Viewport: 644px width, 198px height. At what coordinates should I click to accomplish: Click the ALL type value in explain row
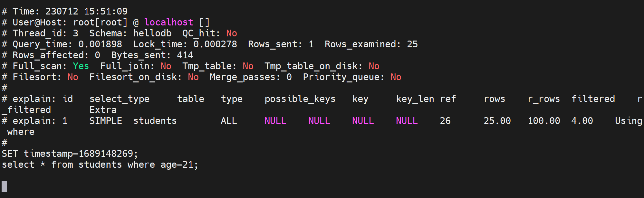point(229,121)
